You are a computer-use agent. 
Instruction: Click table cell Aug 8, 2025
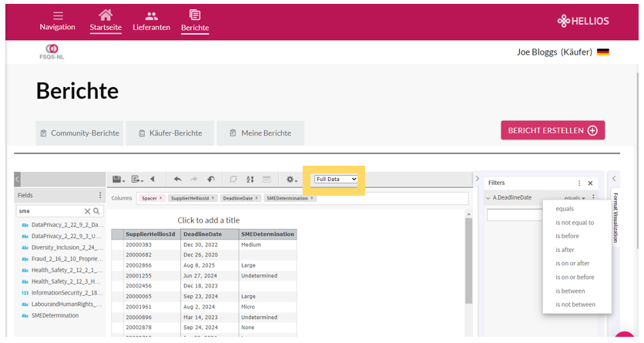(x=210, y=265)
